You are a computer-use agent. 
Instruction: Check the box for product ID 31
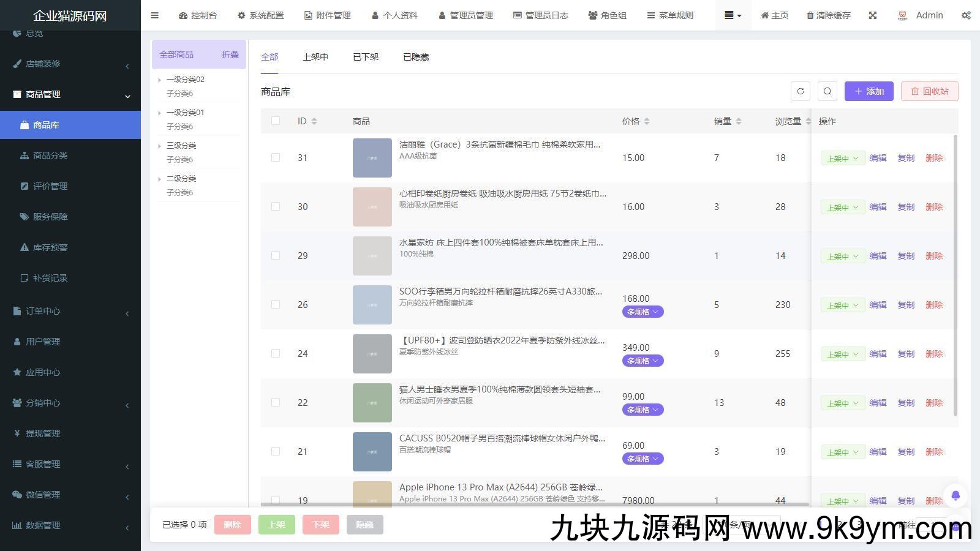276,157
